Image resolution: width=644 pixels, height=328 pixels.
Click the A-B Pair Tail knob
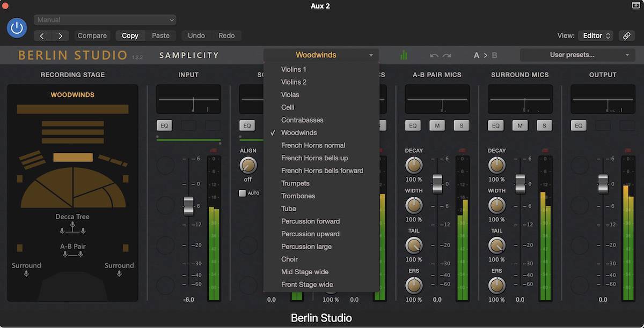pos(414,245)
